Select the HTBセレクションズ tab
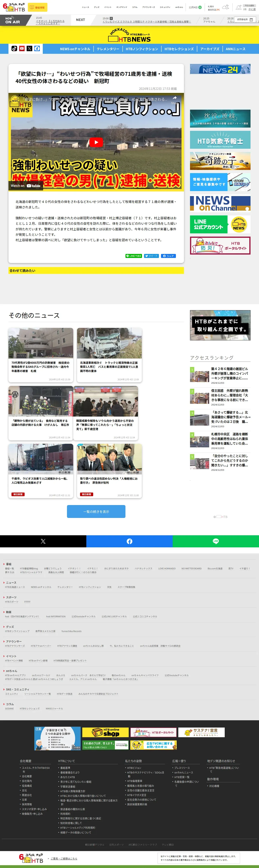This screenshot has height=868, width=259. [179, 49]
